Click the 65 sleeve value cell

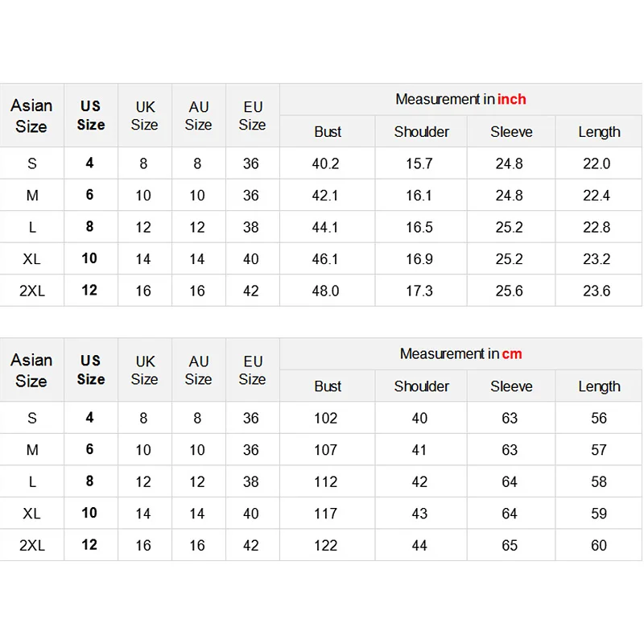pyautogui.click(x=510, y=545)
